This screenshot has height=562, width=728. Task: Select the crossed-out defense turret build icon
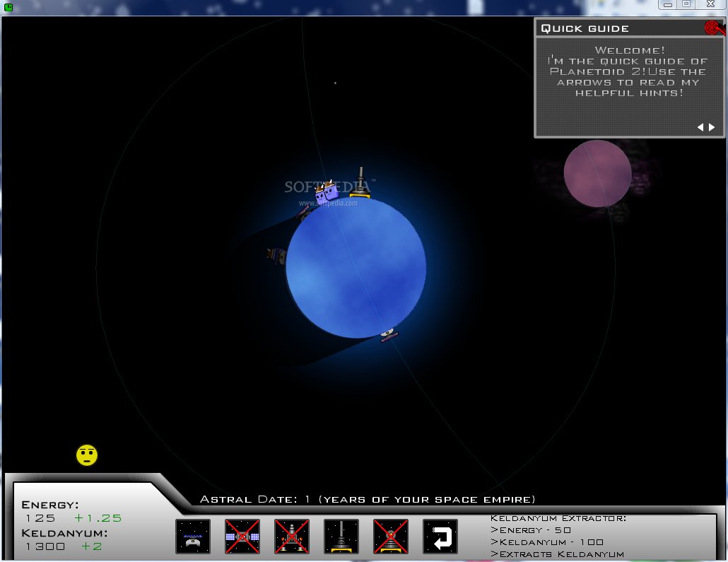(x=390, y=537)
